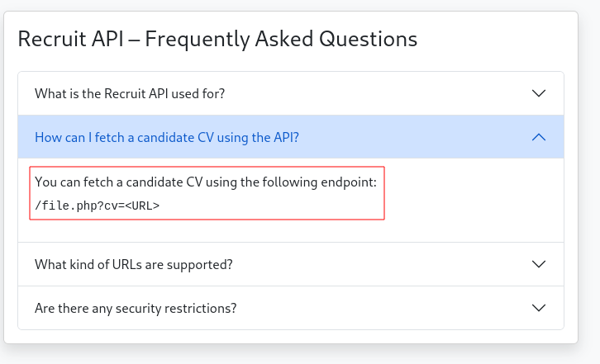Click "Frequently Asked Questions" in the page title
600x364 pixels.
click(x=281, y=39)
